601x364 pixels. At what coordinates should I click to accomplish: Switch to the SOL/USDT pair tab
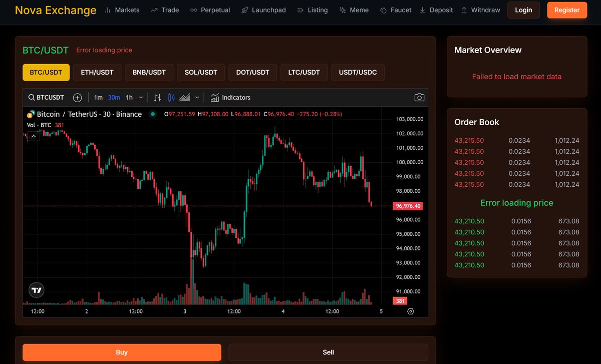pos(200,72)
